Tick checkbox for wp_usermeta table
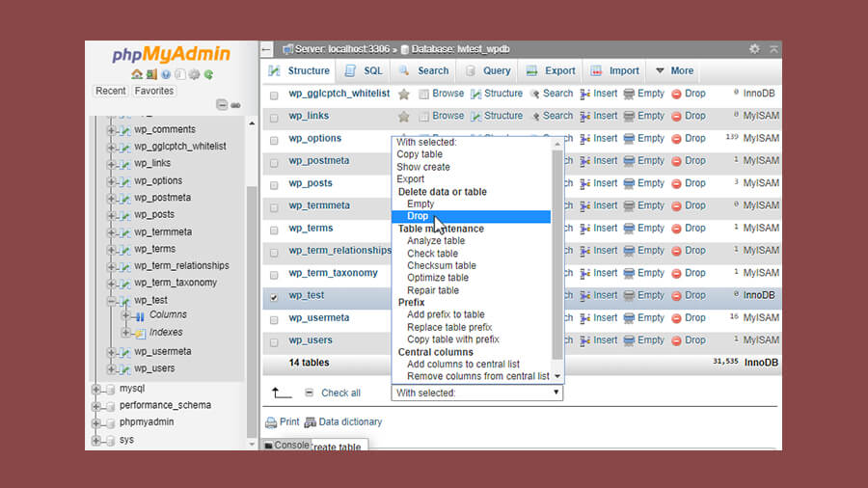The image size is (868, 488). pyautogui.click(x=274, y=320)
